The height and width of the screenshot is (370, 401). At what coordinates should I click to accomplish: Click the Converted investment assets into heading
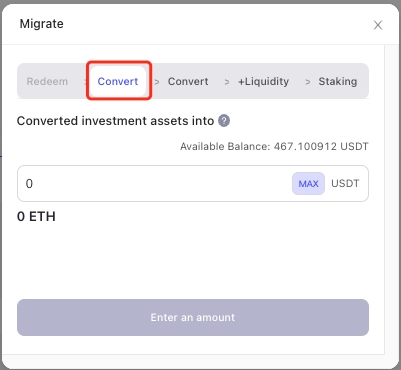(x=115, y=121)
